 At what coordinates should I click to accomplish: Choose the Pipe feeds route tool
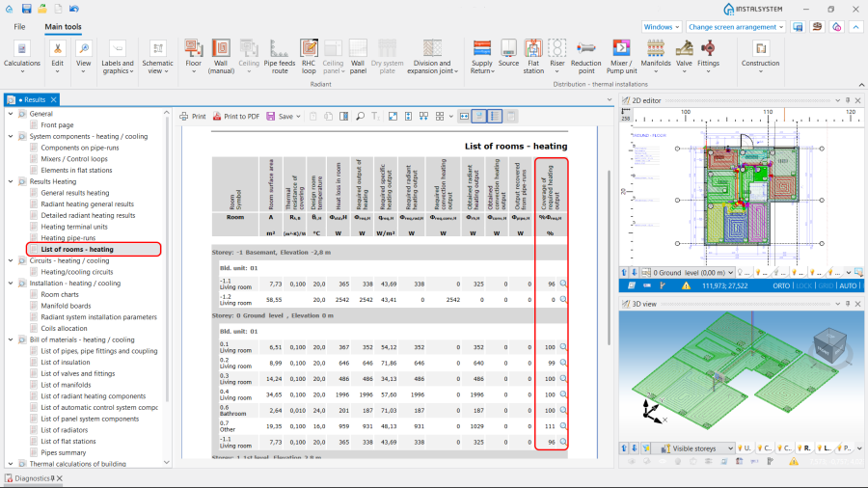(280, 53)
